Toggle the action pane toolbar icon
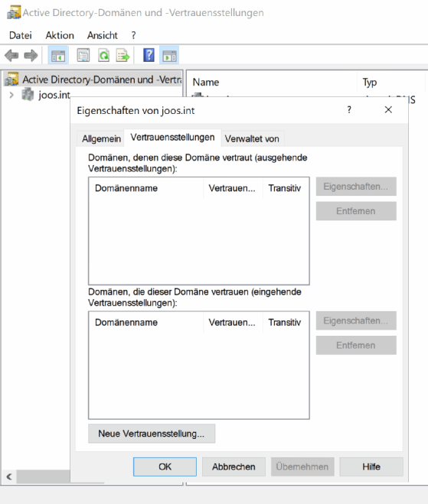 169,56
